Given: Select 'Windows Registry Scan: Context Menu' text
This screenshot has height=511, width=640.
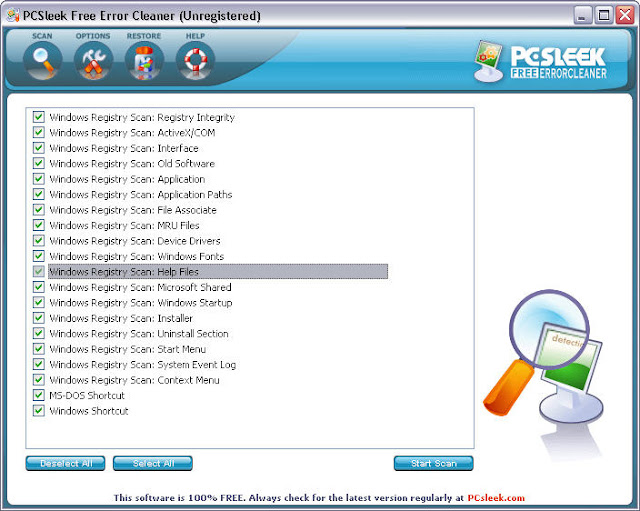Looking at the screenshot, I should (134, 380).
